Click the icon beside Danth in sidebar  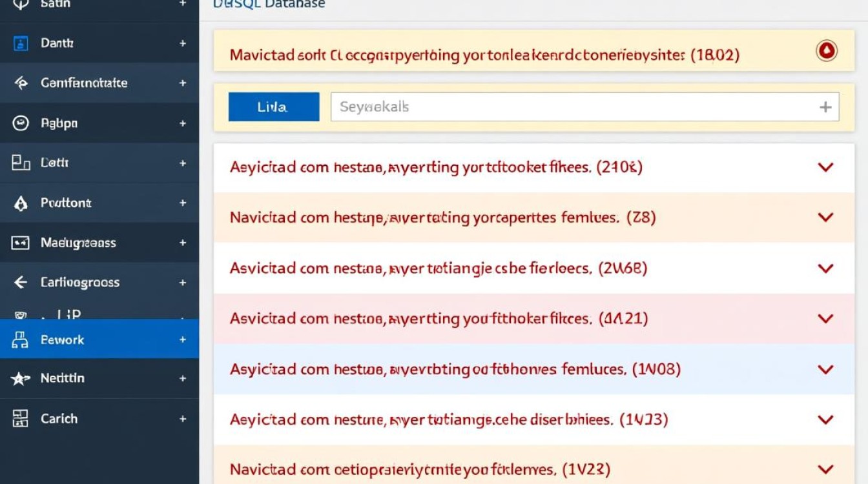click(x=21, y=43)
